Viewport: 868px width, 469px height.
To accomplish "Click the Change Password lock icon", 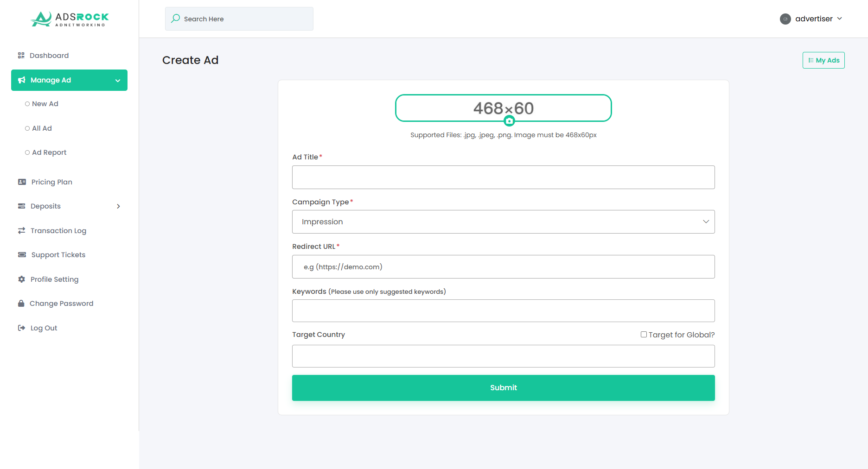I will click(21, 303).
